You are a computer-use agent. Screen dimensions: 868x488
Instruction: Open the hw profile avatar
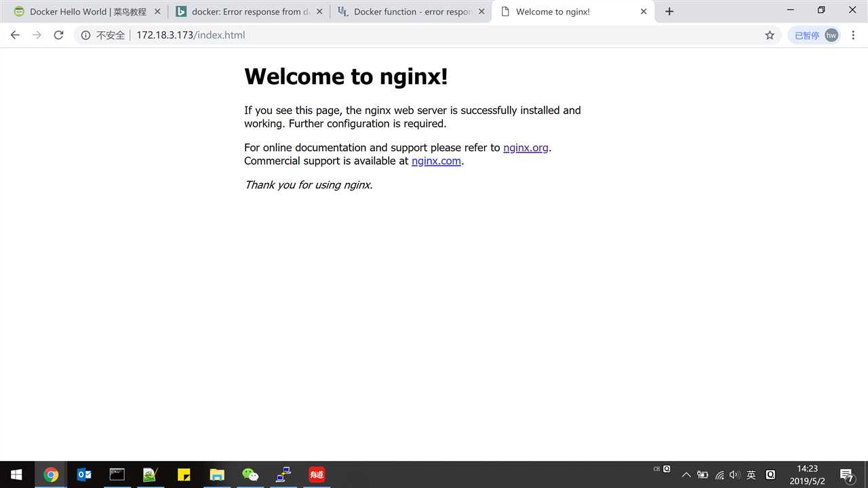831,35
